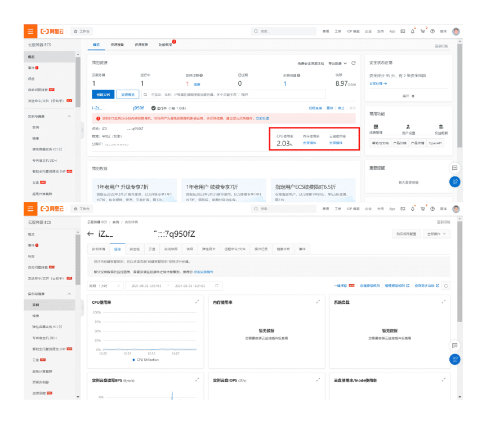Click 续费管理 renewal management icon

pyautogui.click(x=376, y=127)
